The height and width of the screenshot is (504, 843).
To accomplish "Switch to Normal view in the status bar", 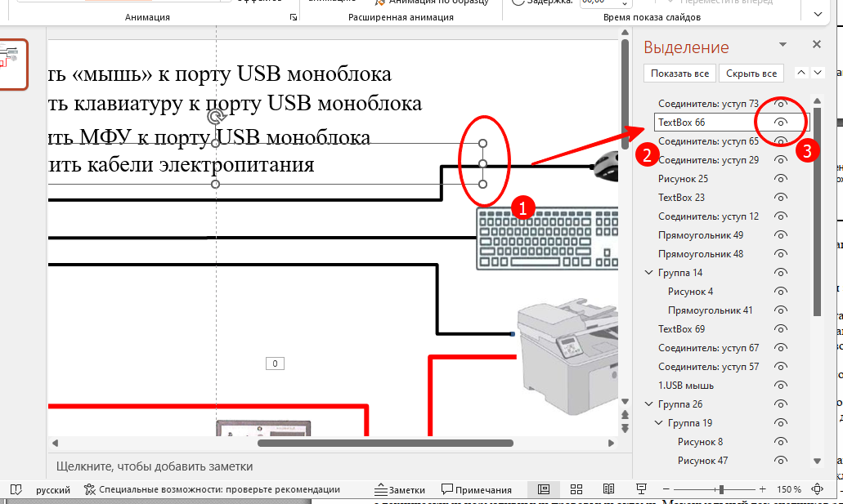I will 544,489.
